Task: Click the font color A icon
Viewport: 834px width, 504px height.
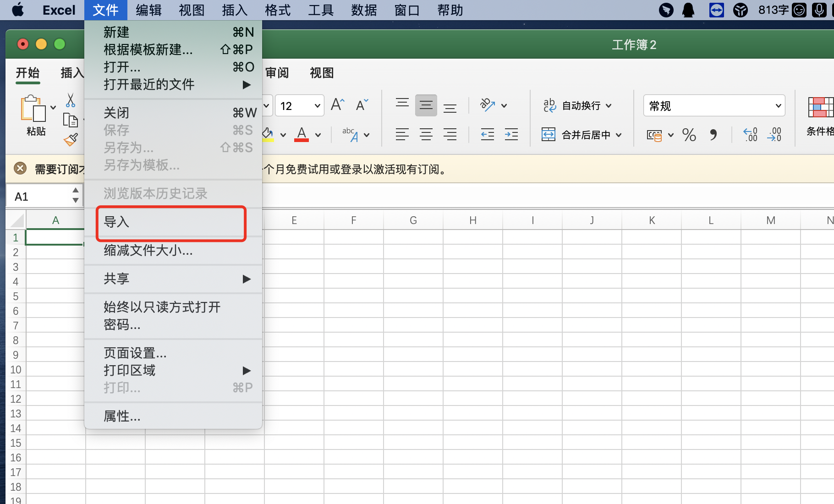Action: coord(301,135)
